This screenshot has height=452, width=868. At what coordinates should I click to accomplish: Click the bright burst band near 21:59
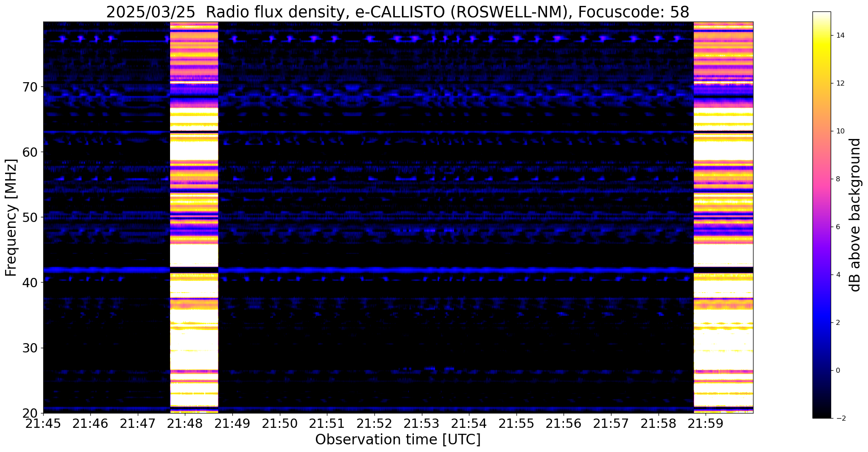(723, 217)
